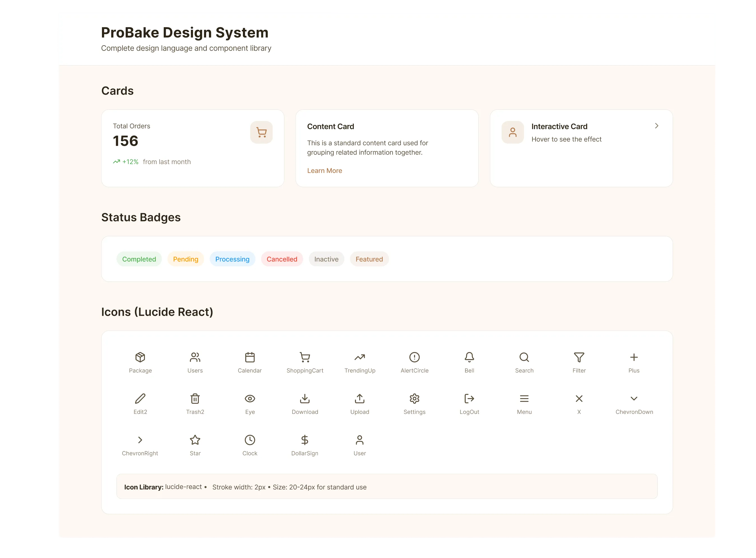This screenshot has width=756, height=558.
Task: Click the Menu hamburger icon
Action: (x=524, y=399)
